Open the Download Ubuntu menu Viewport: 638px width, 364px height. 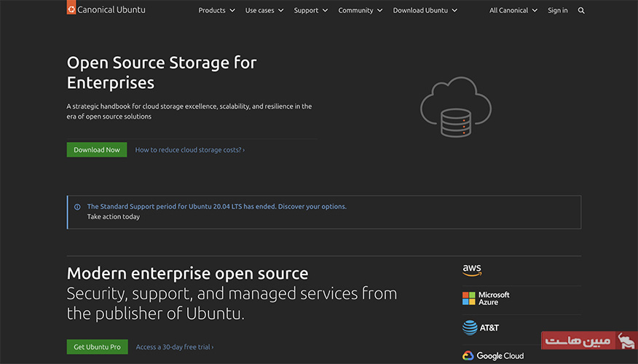(425, 11)
